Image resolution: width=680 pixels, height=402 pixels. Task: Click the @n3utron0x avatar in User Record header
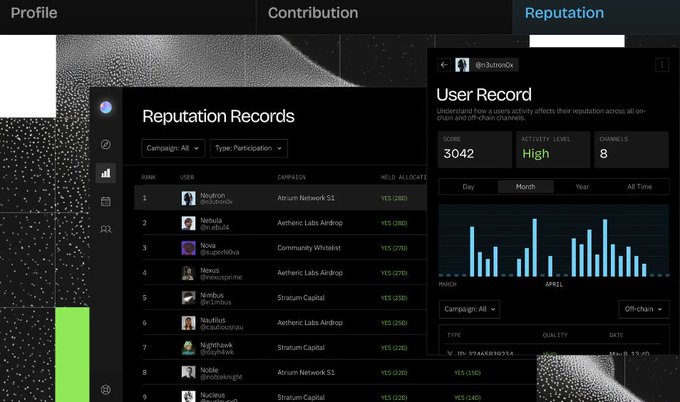(462, 65)
